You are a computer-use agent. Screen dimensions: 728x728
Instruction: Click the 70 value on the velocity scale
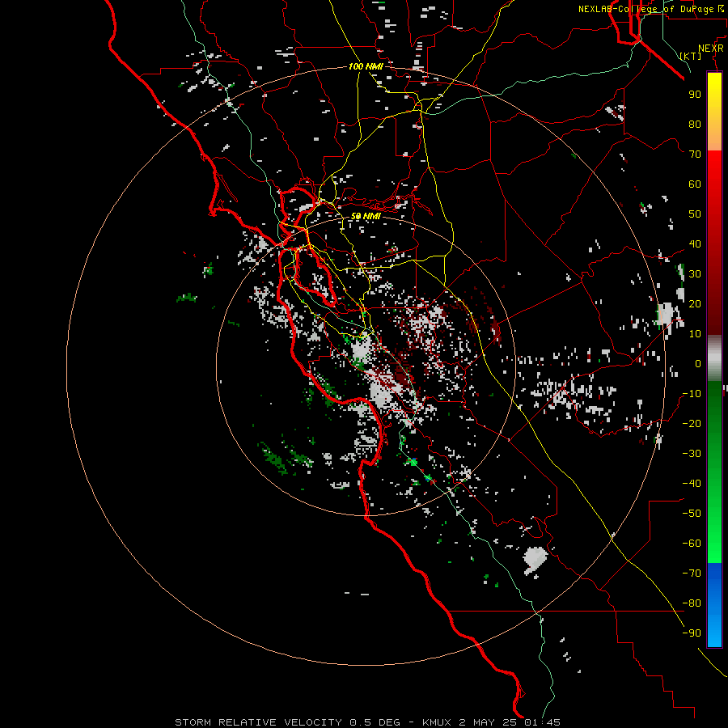point(695,154)
